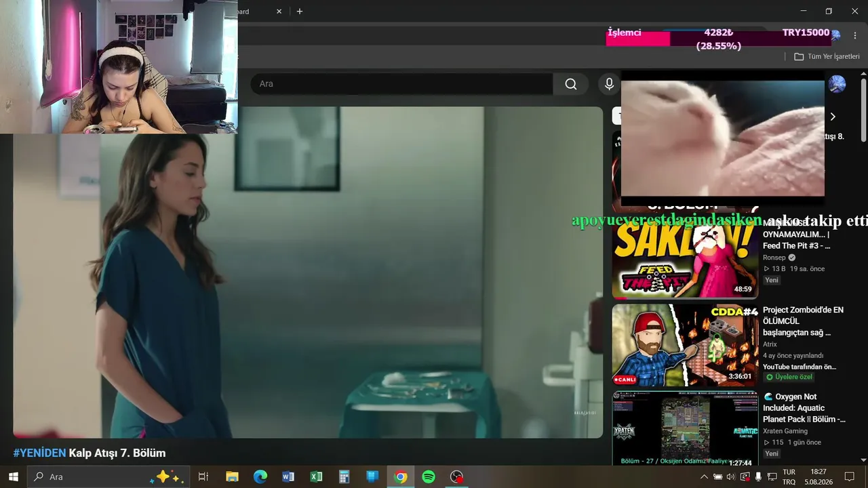Visit the Ronsep channel
The width and height of the screenshot is (868, 488).
pyautogui.click(x=774, y=258)
